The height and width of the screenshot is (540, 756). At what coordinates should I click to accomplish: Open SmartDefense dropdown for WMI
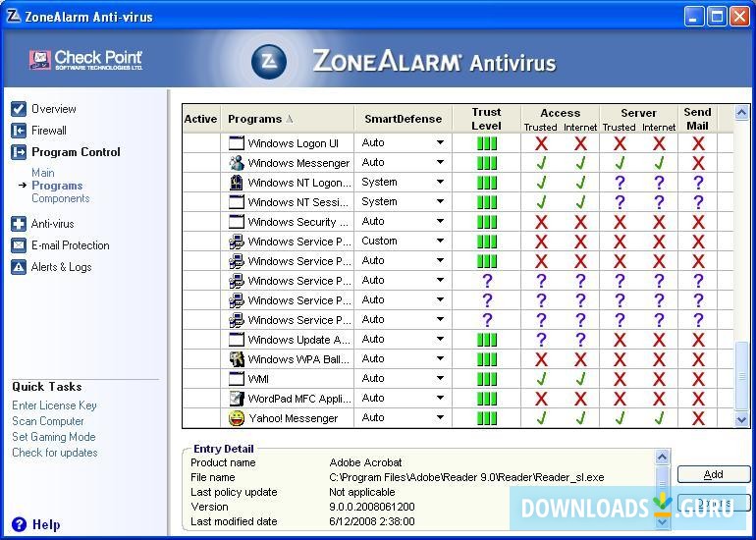(x=440, y=378)
